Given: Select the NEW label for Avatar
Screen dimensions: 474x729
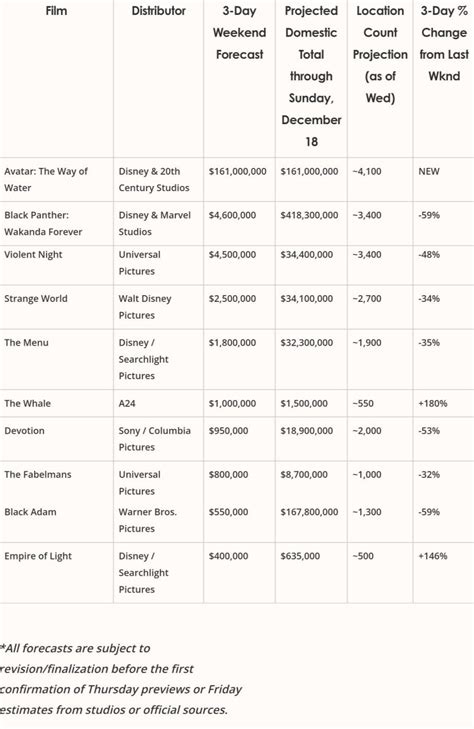Looking at the screenshot, I should pos(428,171).
